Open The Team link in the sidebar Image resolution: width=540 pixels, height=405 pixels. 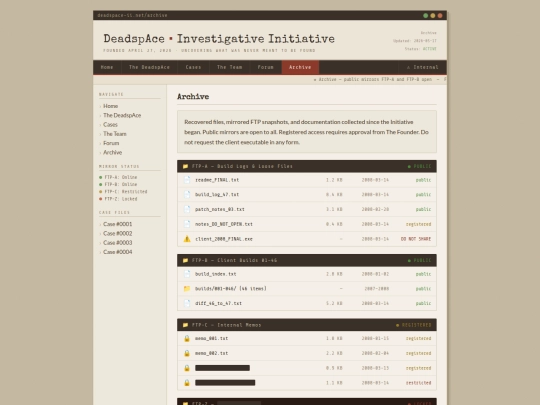[x=115, y=134]
